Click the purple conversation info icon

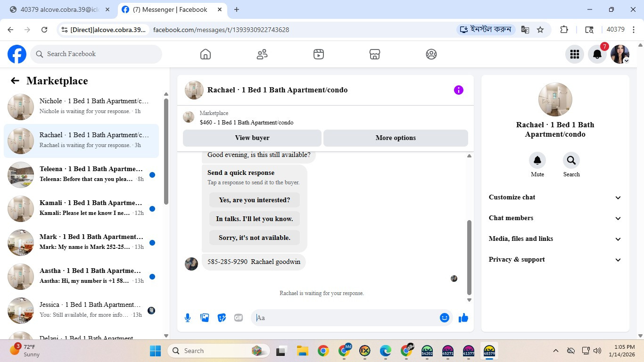pos(459,90)
